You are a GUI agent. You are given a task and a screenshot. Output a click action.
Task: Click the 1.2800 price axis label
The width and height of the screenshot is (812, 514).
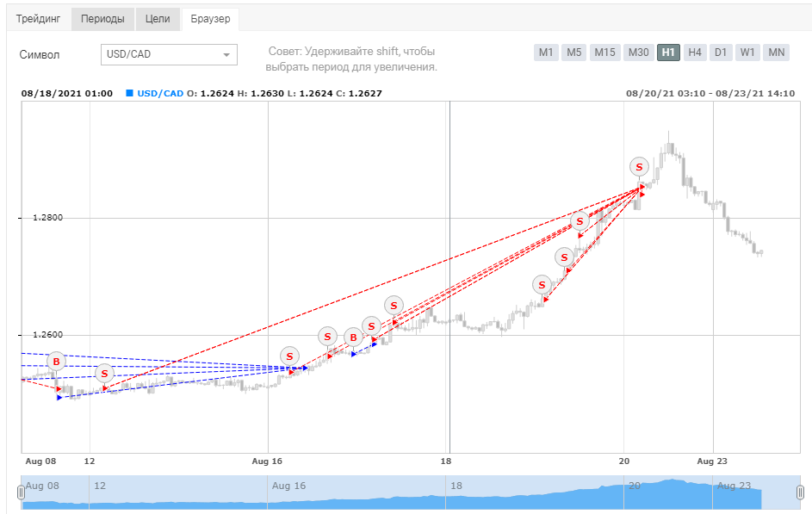coord(47,218)
